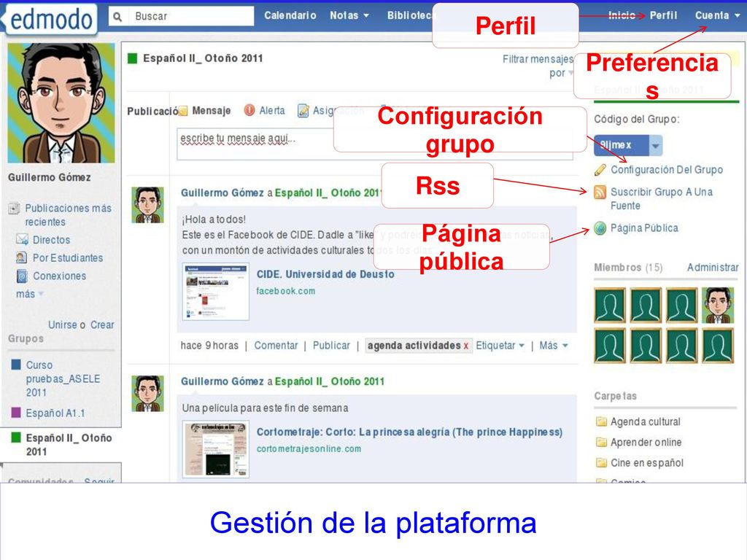747x560 pixels.
Task: Open facebook page thumbnail preview
Action: (216, 292)
